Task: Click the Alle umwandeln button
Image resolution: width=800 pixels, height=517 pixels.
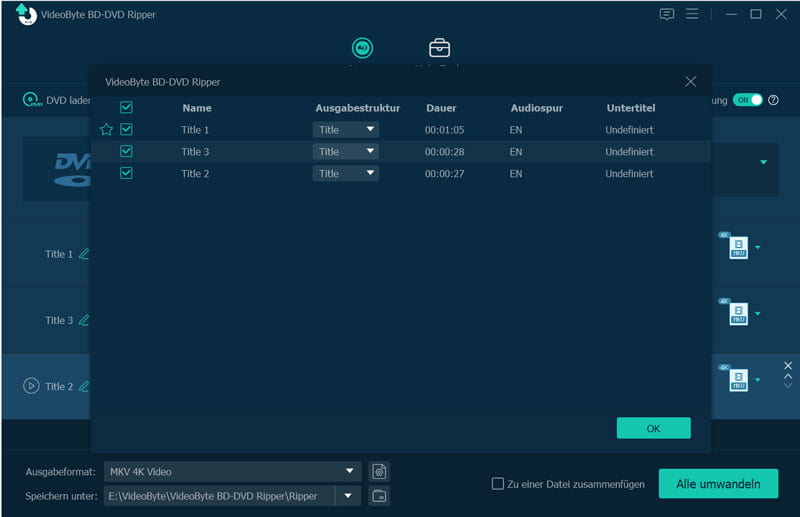Action: [x=718, y=483]
